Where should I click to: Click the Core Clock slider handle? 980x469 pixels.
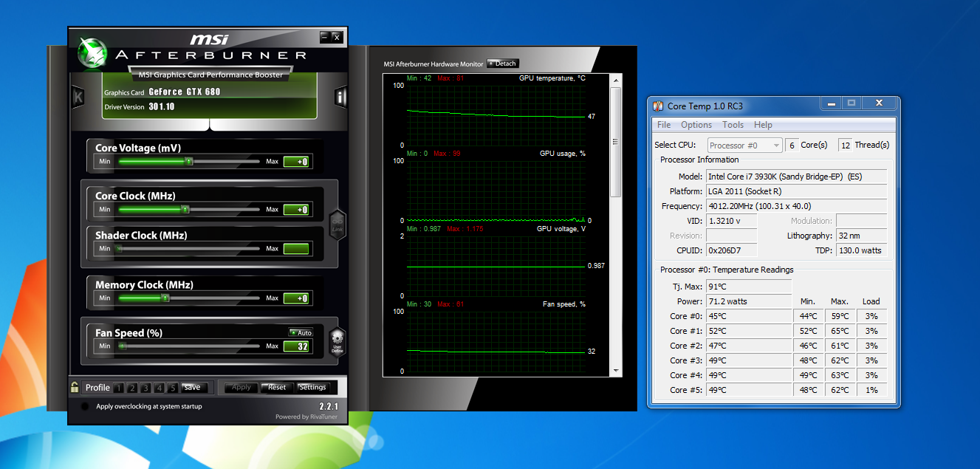pos(185,210)
